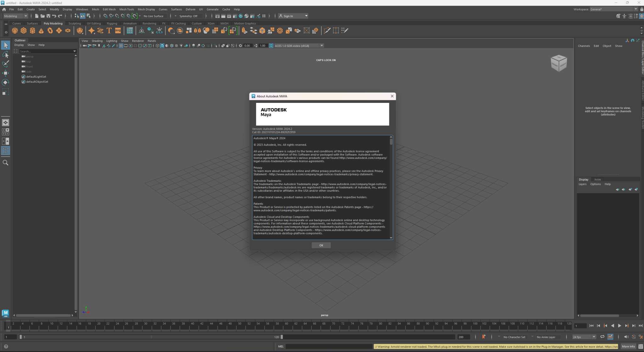This screenshot has width=644, height=352.
Task: Open the Display menu
Action: pyautogui.click(x=67, y=9)
